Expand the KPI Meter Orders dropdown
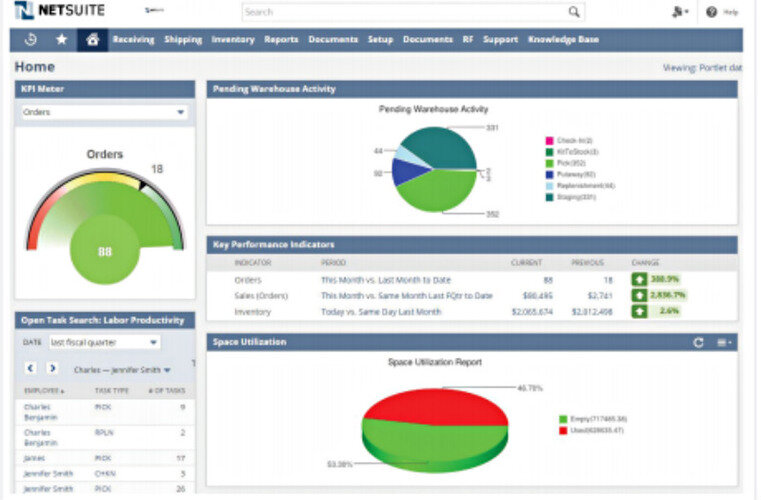 (181, 112)
